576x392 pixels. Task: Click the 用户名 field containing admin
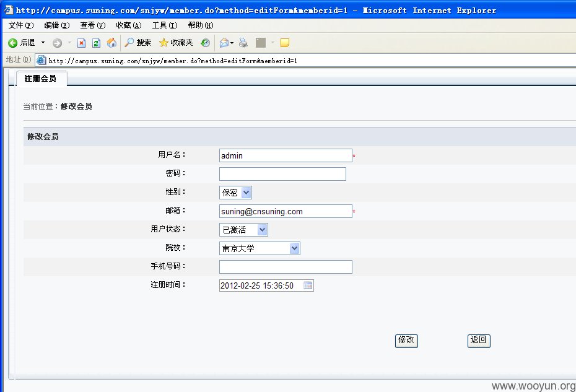pos(286,155)
